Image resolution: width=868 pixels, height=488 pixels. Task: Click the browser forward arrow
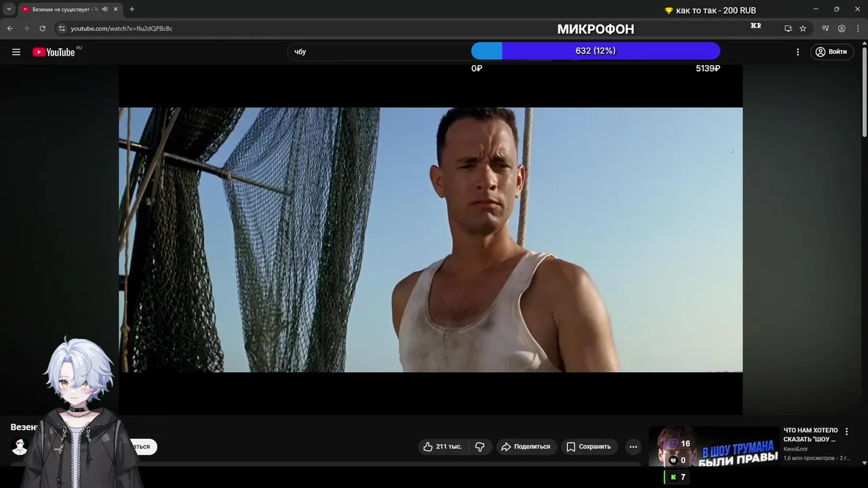click(x=26, y=28)
